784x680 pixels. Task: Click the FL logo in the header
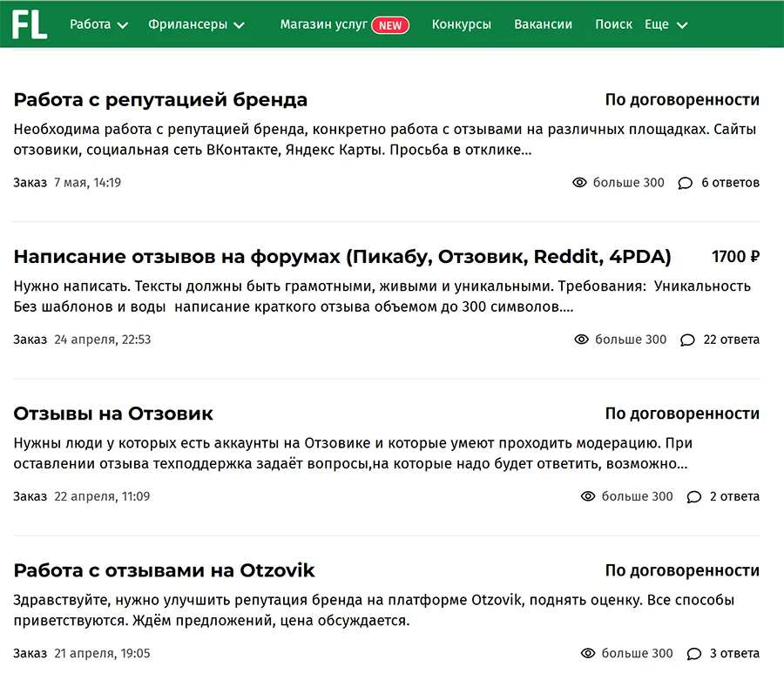[30, 24]
